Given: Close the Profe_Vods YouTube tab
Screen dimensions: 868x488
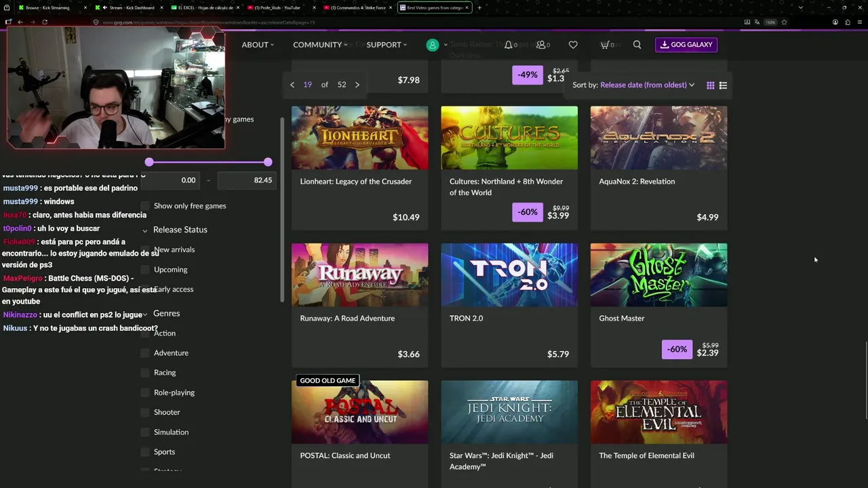Looking at the screenshot, I should [x=315, y=7].
